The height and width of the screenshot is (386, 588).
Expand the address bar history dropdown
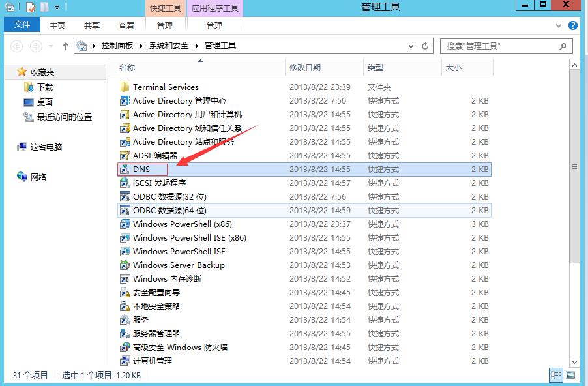click(x=411, y=46)
